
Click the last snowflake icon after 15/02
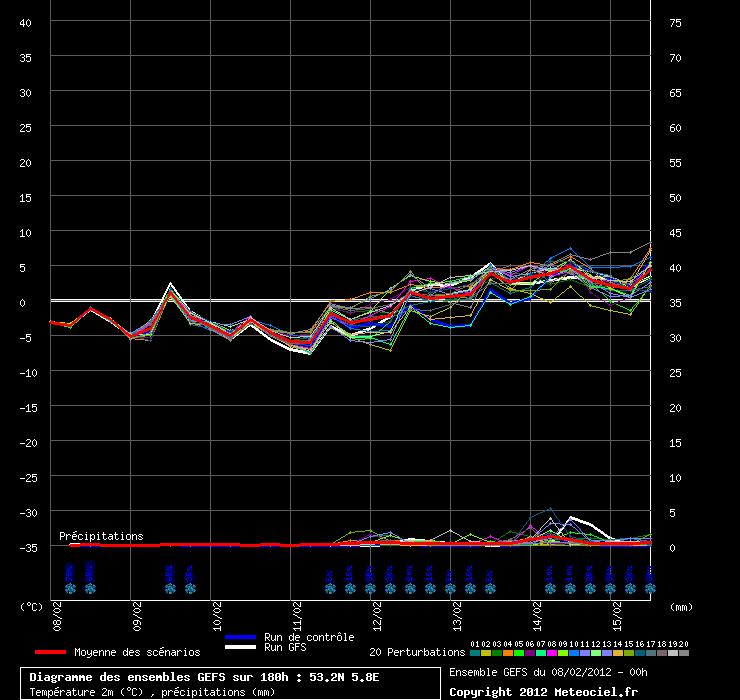click(x=650, y=589)
